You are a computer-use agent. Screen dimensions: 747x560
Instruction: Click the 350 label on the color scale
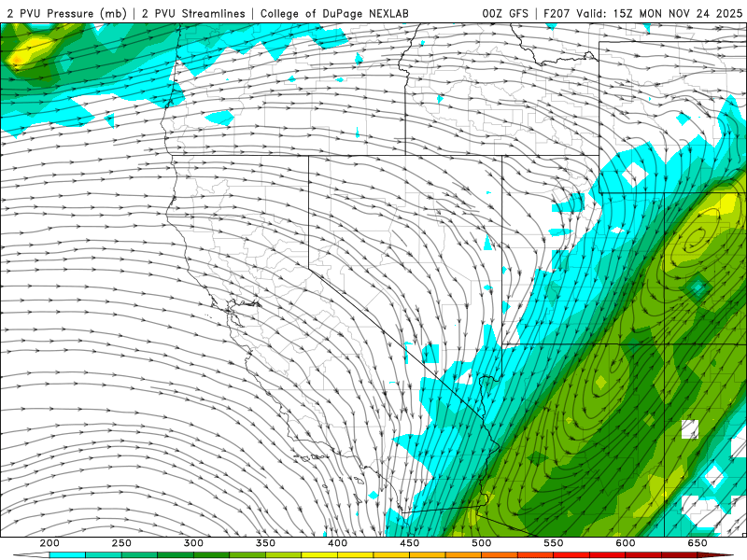click(265, 543)
